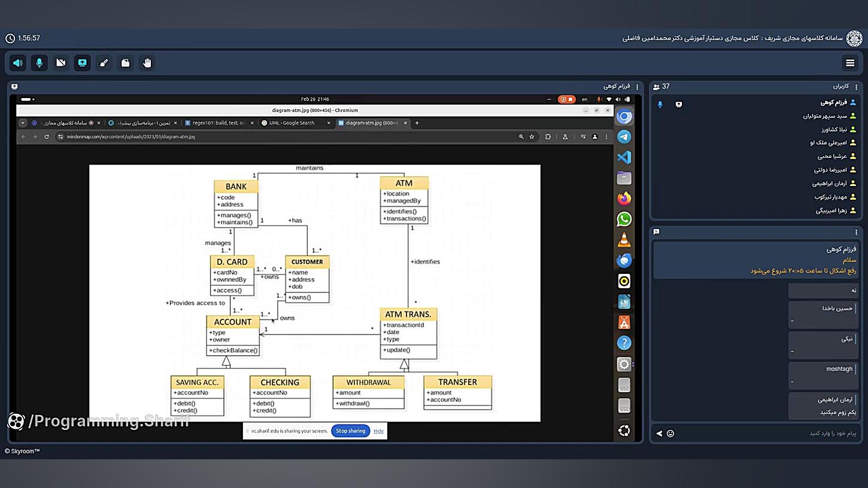Image resolution: width=868 pixels, height=488 pixels.
Task: Toggle screen sharing in Skyroom toolbar
Action: tap(83, 63)
